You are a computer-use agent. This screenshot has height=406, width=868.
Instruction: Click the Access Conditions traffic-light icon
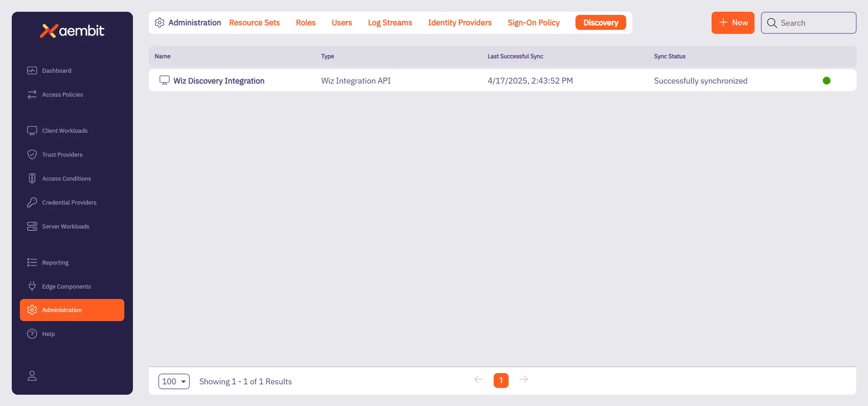32,178
